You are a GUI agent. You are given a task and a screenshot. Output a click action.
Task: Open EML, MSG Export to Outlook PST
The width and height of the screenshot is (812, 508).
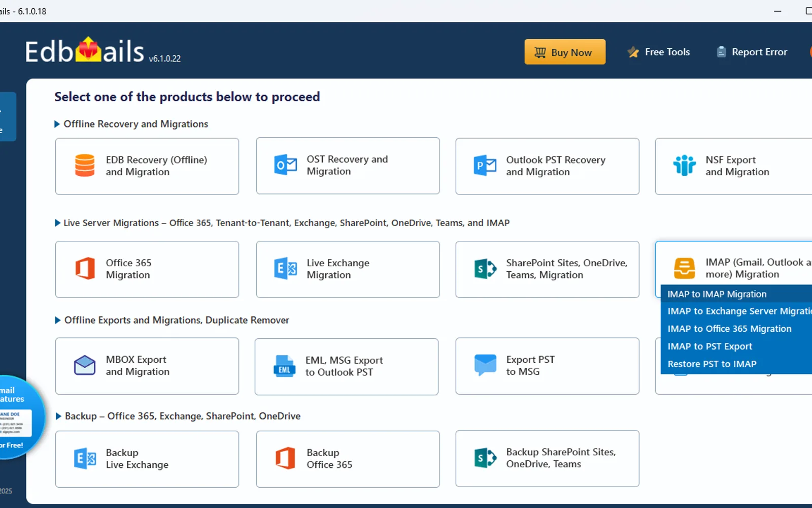coord(347,366)
